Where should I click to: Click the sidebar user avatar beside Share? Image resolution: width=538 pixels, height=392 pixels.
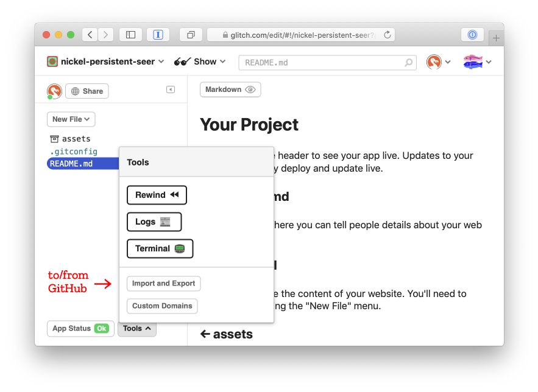[x=54, y=91]
